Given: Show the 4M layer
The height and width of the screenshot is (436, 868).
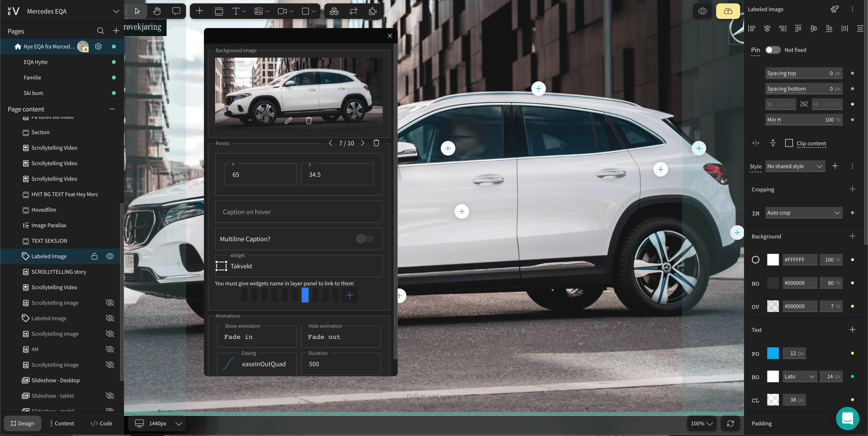Looking at the screenshot, I should click(110, 349).
